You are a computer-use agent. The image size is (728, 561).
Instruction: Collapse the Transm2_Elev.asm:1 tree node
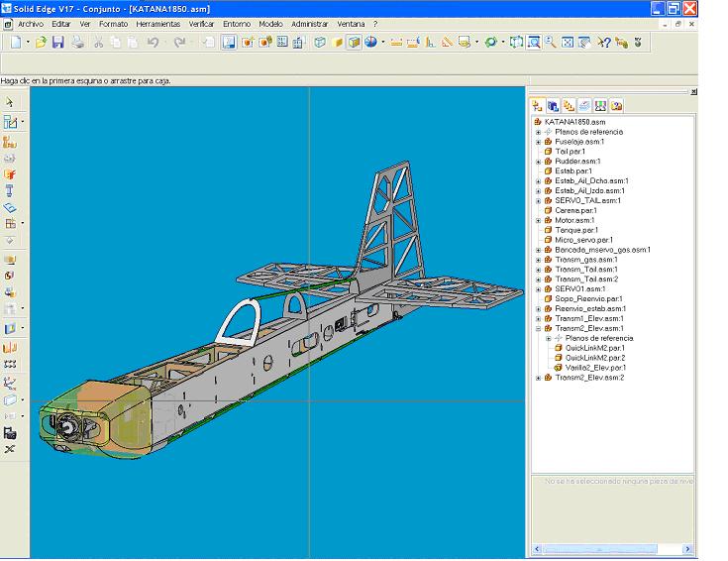539,328
